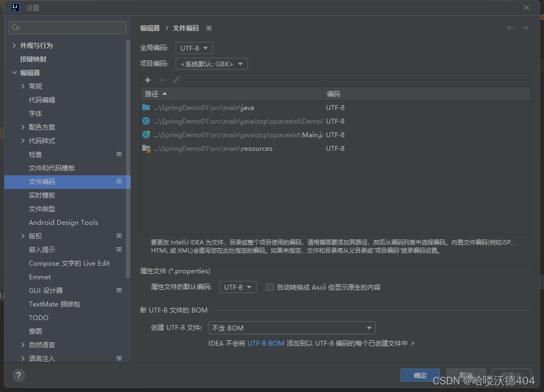Expand the 版权 tree node
The height and width of the screenshot is (392, 544).
(x=23, y=236)
